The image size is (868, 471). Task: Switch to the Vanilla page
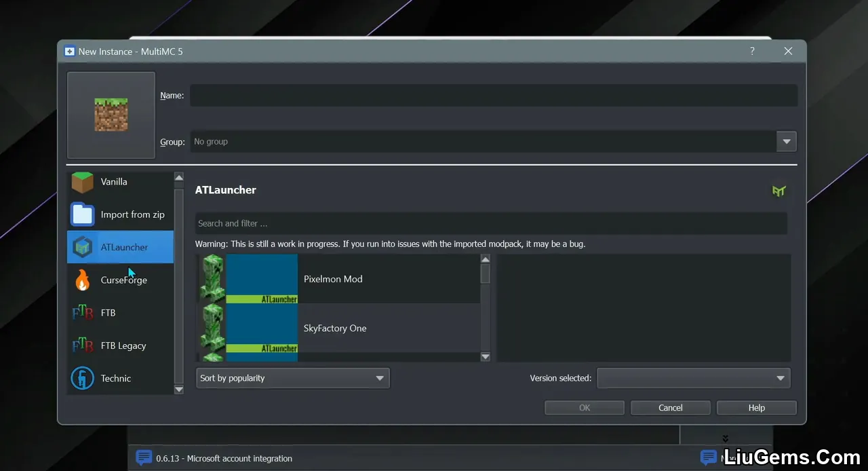(121, 182)
